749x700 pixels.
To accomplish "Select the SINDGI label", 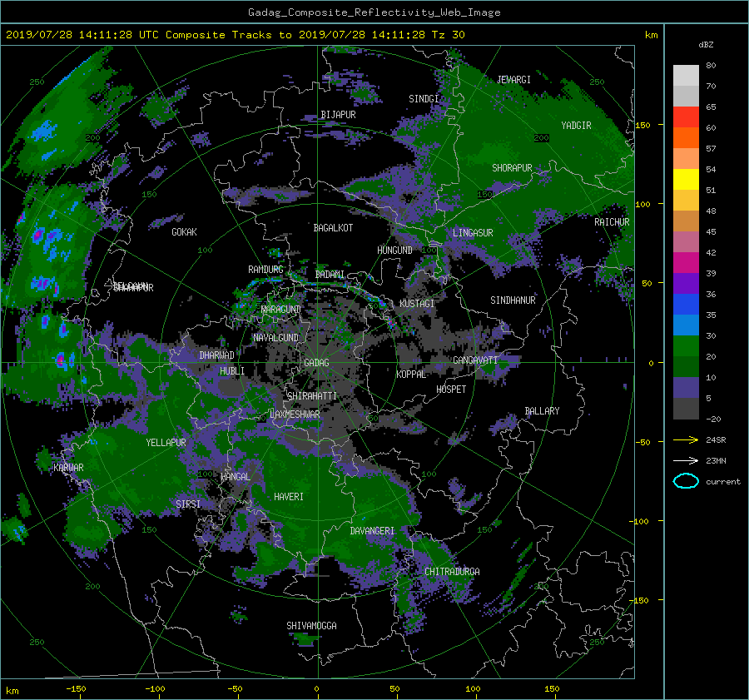I will click(424, 99).
